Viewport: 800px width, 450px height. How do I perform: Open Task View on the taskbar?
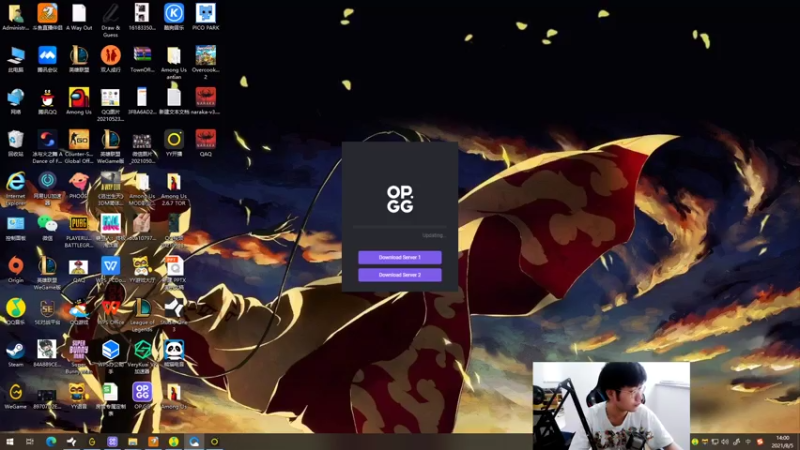click(30, 441)
